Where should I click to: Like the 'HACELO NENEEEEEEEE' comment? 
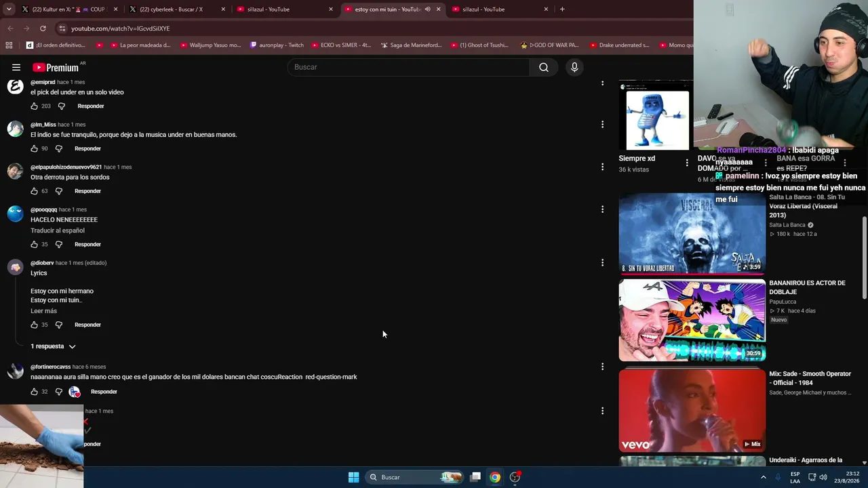(34, 245)
